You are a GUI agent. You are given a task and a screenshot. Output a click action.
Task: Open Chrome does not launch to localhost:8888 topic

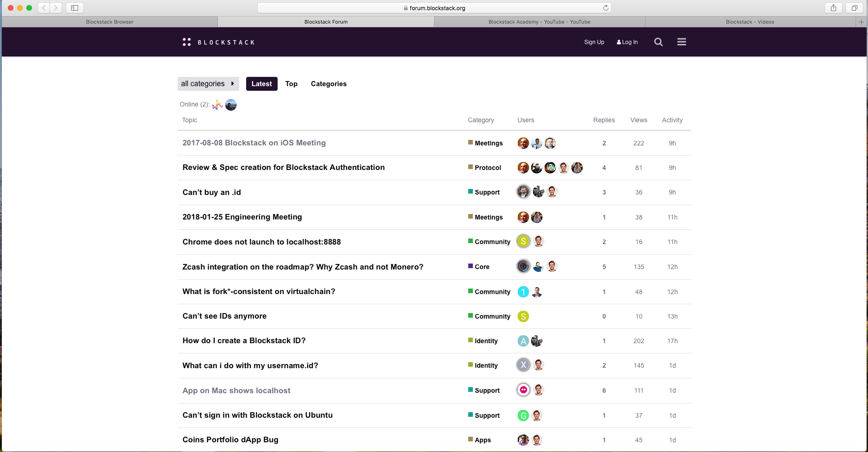[x=261, y=242]
